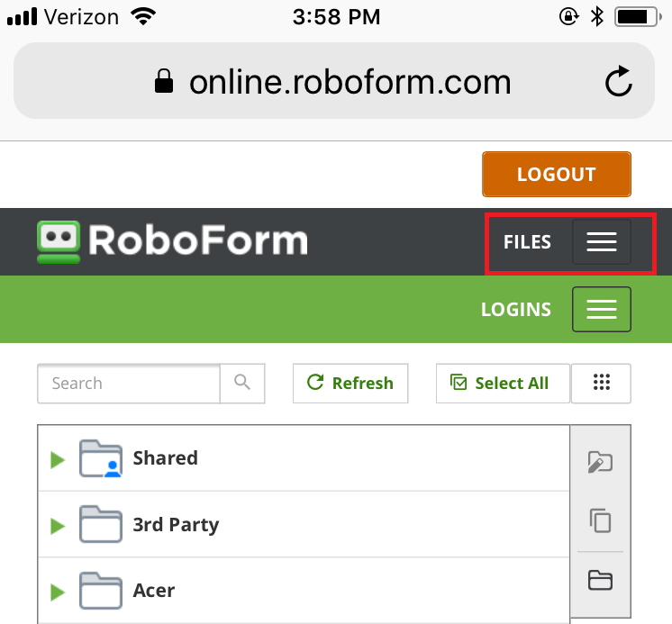Tap the battery icon in status bar
The height and width of the screenshot is (624, 672).
coord(638,17)
